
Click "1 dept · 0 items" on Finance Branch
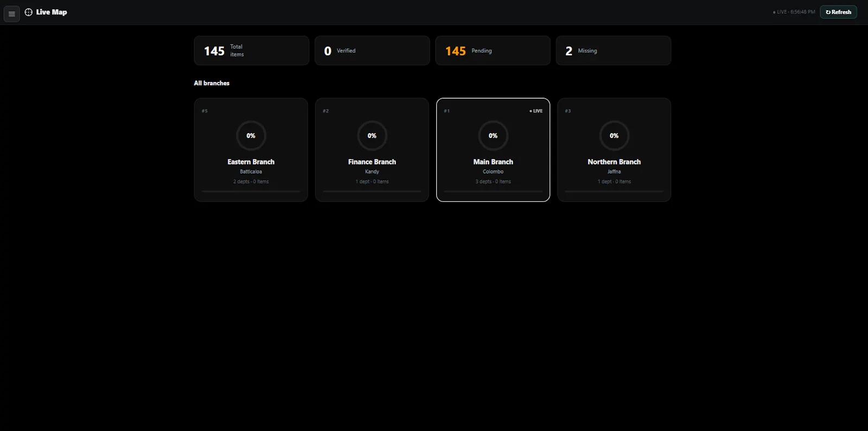372,181
